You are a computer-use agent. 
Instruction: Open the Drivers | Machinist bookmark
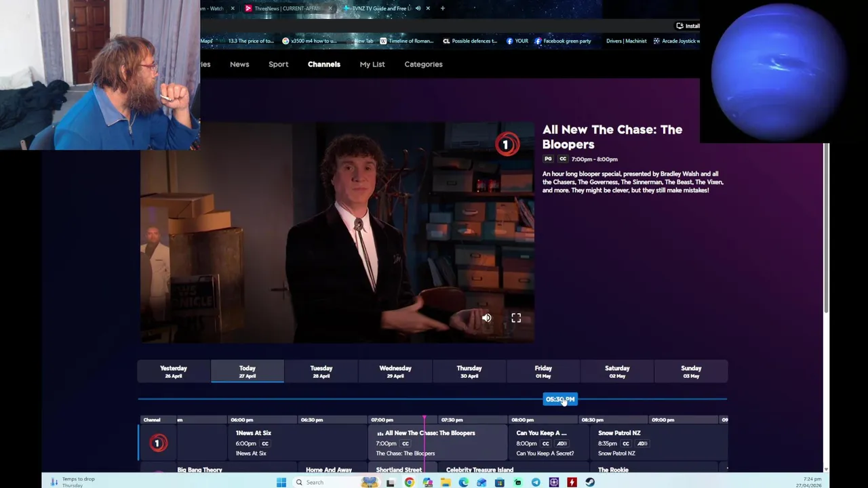(x=626, y=41)
